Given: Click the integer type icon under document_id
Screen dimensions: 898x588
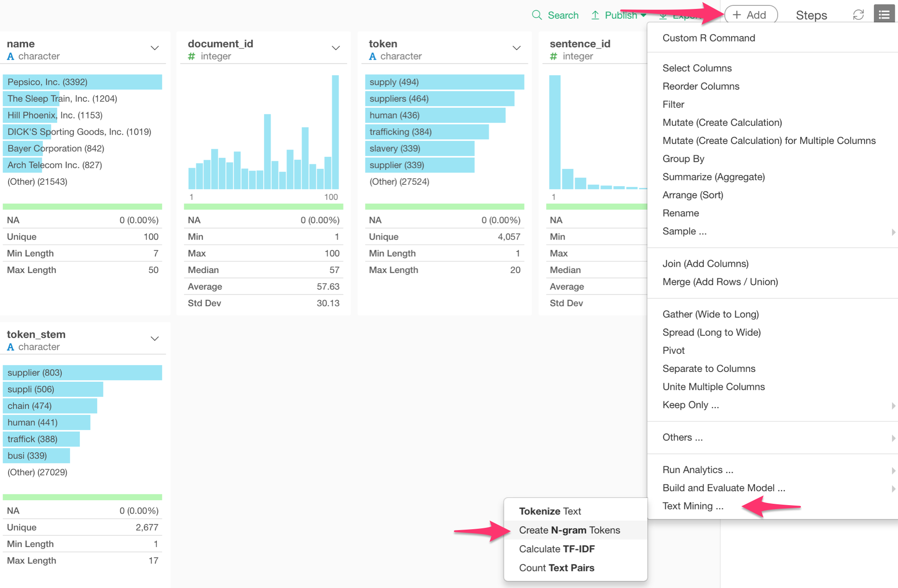Looking at the screenshot, I should [191, 56].
